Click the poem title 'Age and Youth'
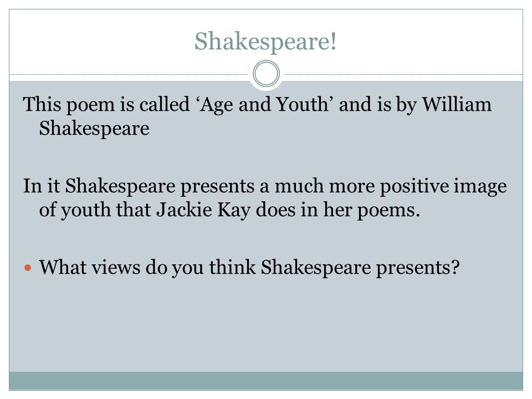Viewport: 532px width, 399px height. point(264,105)
